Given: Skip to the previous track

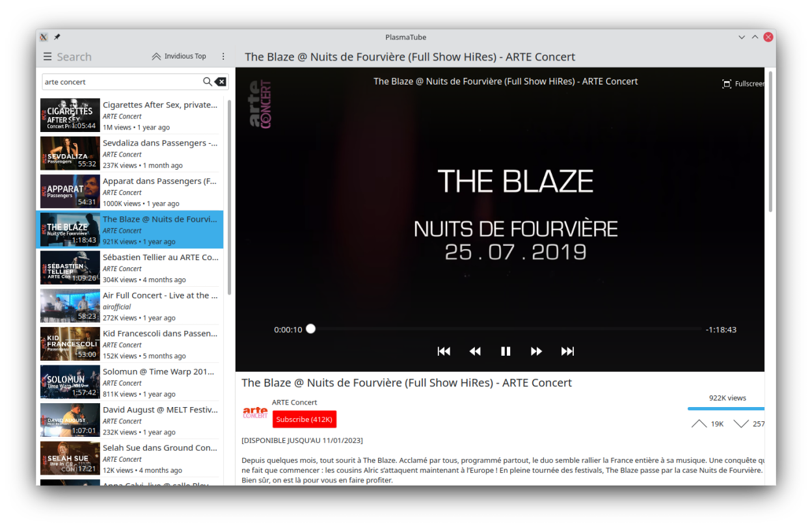Looking at the screenshot, I should pyautogui.click(x=444, y=351).
